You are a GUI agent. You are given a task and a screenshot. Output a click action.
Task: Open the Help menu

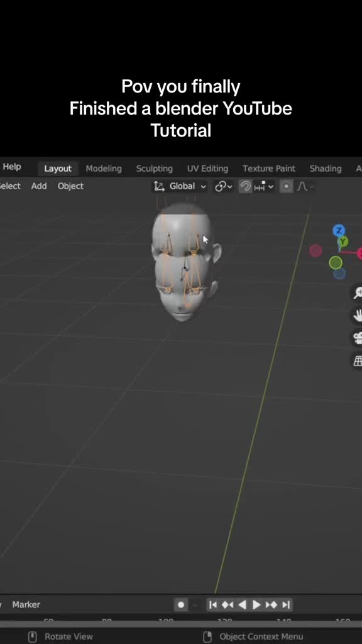click(x=11, y=167)
